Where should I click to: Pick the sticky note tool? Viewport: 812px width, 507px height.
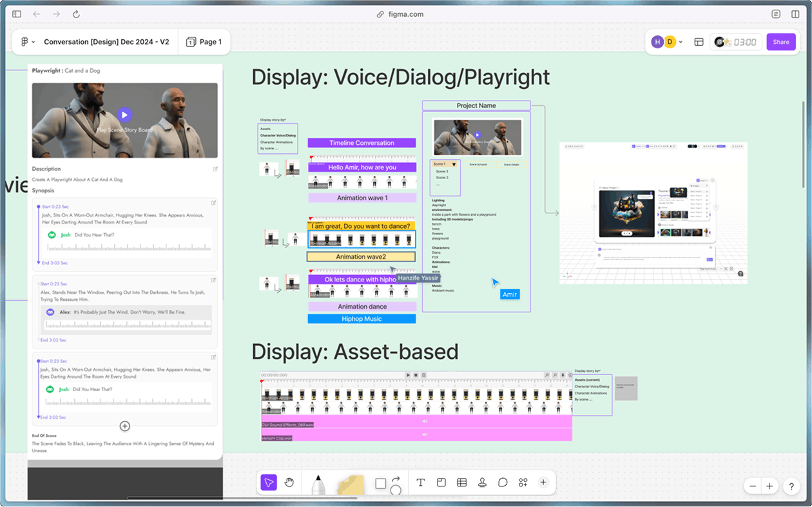click(351, 485)
